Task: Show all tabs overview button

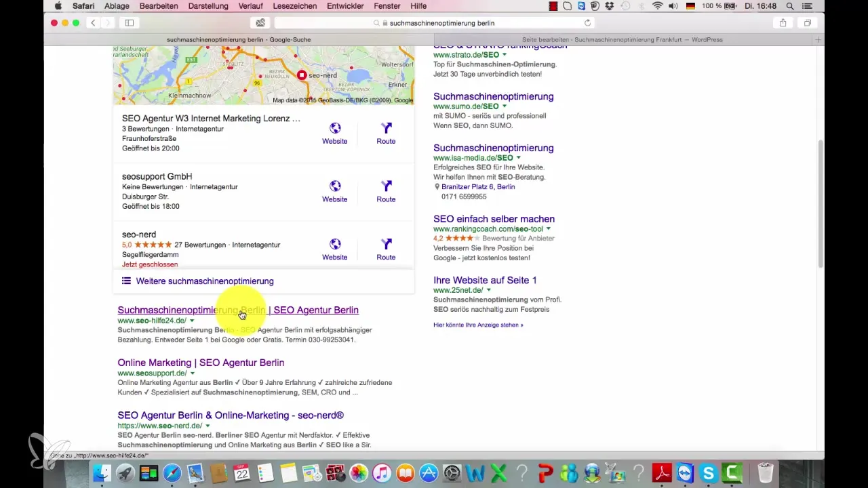Action: 807,22
